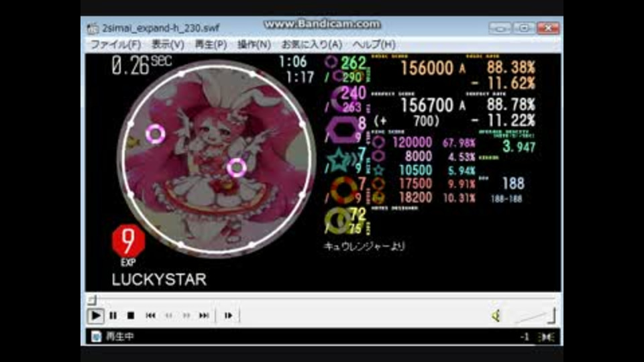
Task: Click the circular jacket artwork
Action: point(217,160)
